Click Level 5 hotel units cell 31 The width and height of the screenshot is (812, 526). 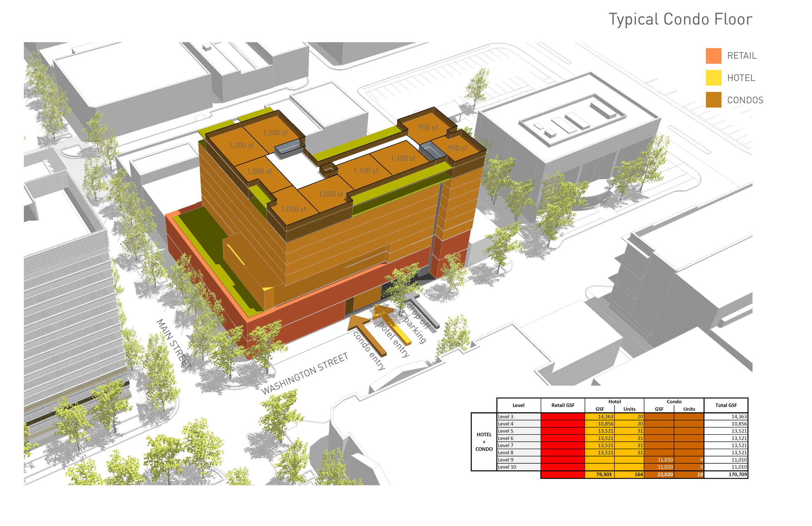tap(629, 431)
